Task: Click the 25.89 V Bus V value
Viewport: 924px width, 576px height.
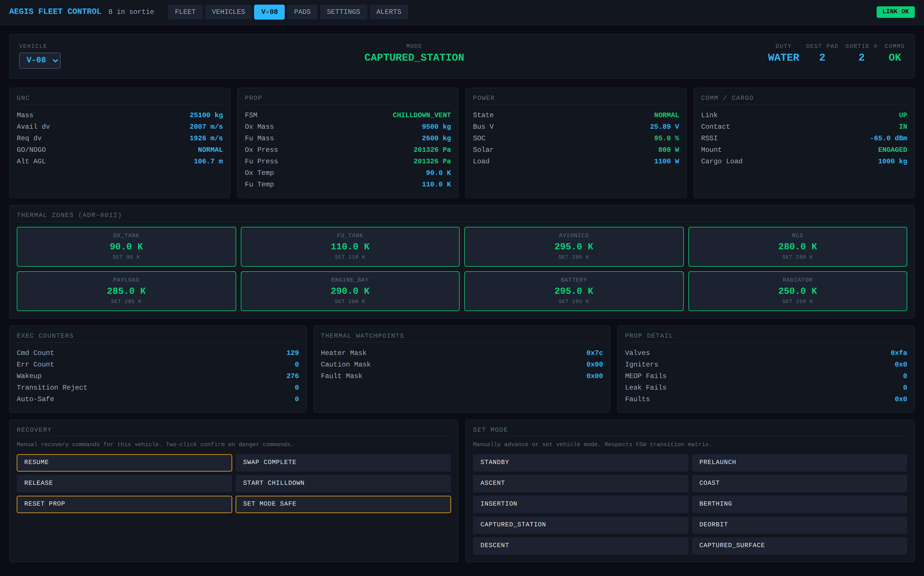Action: click(x=664, y=126)
